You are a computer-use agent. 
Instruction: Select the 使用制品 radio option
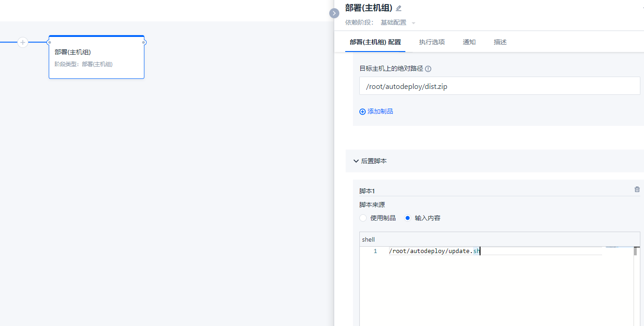click(x=363, y=218)
